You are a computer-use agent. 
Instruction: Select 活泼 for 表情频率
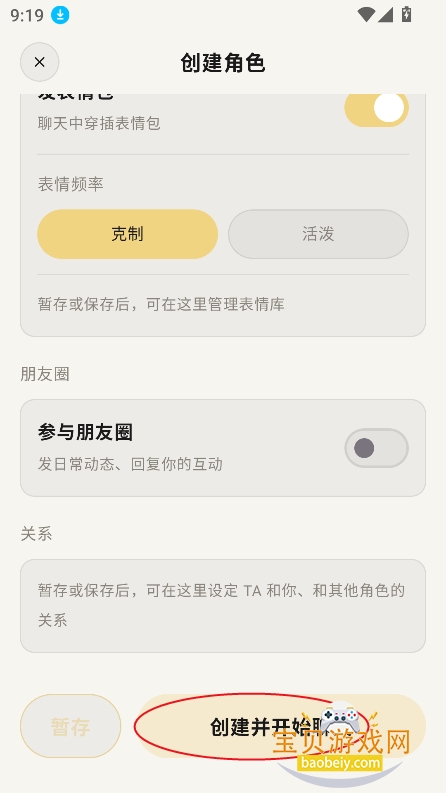318,234
